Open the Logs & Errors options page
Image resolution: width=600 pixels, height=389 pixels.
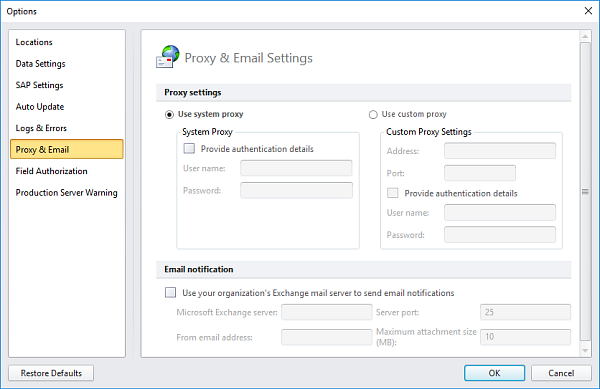click(x=67, y=128)
